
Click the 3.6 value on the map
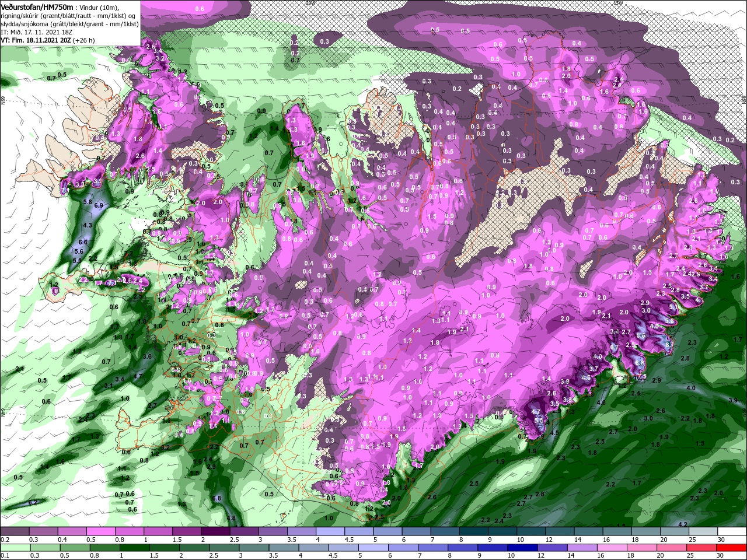[148, 356]
